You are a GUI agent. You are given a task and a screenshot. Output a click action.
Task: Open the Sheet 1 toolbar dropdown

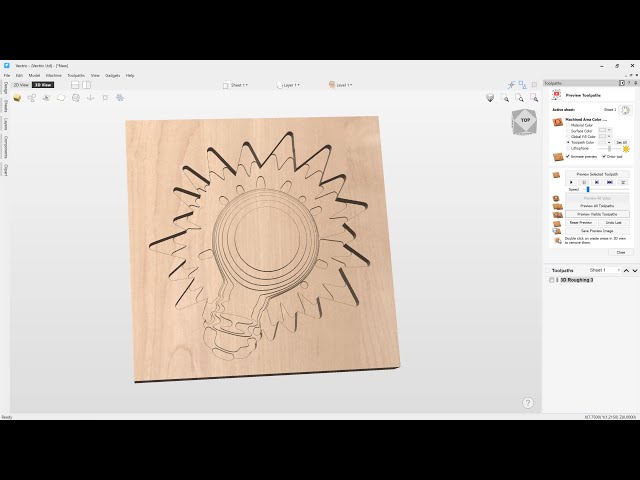[236, 85]
